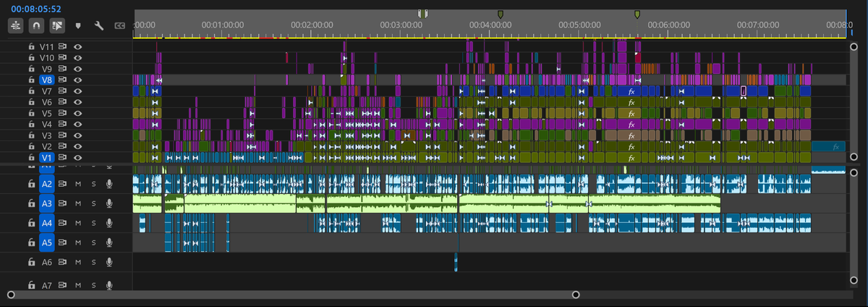Enable voice-over record on track A5
Image resolution: width=868 pixels, height=307 pixels.
(109, 243)
